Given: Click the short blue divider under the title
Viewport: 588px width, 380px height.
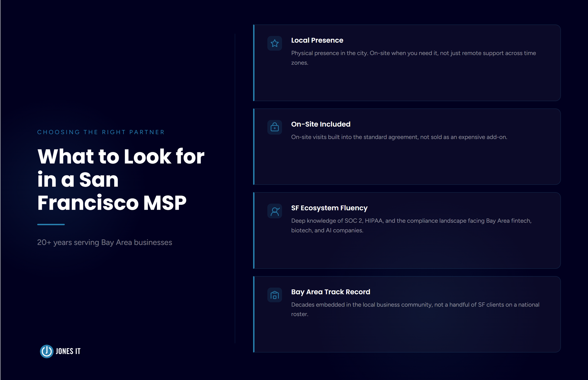Looking at the screenshot, I should (51, 224).
